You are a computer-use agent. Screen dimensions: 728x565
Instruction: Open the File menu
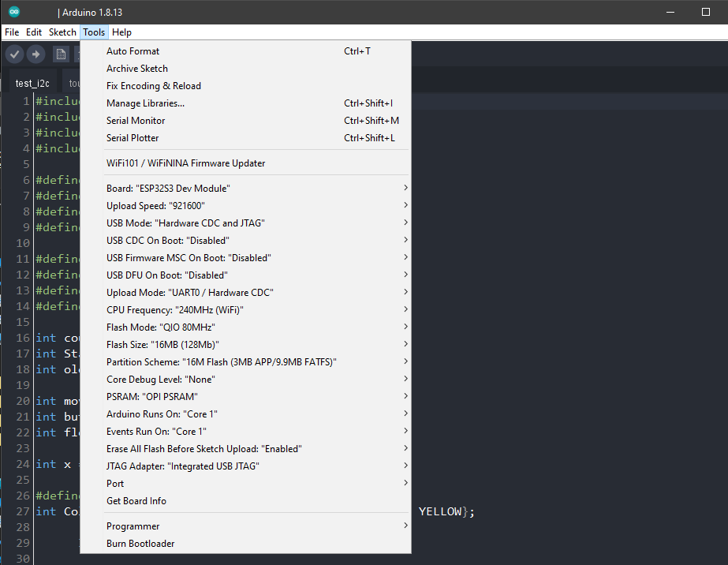point(12,32)
